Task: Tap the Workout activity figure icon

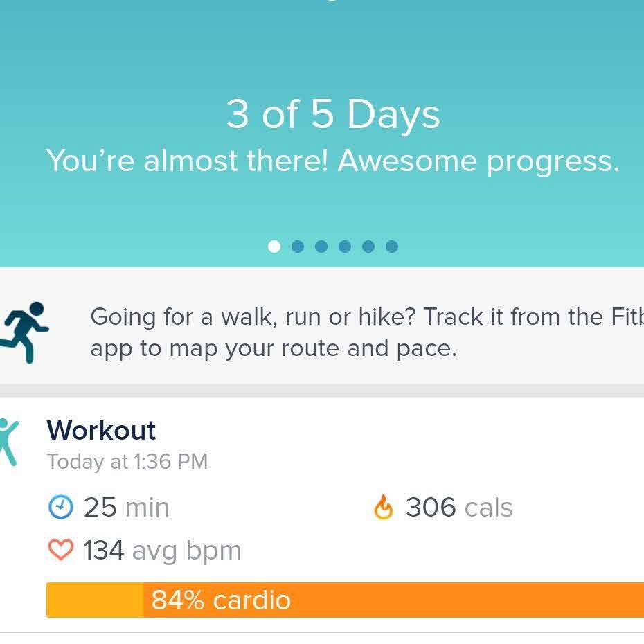Action: tap(8, 441)
